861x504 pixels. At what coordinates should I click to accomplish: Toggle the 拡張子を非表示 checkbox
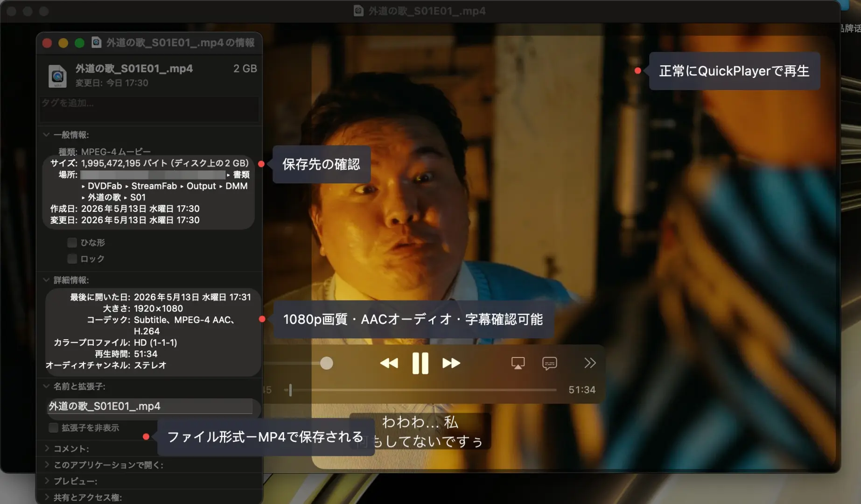point(53,428)
